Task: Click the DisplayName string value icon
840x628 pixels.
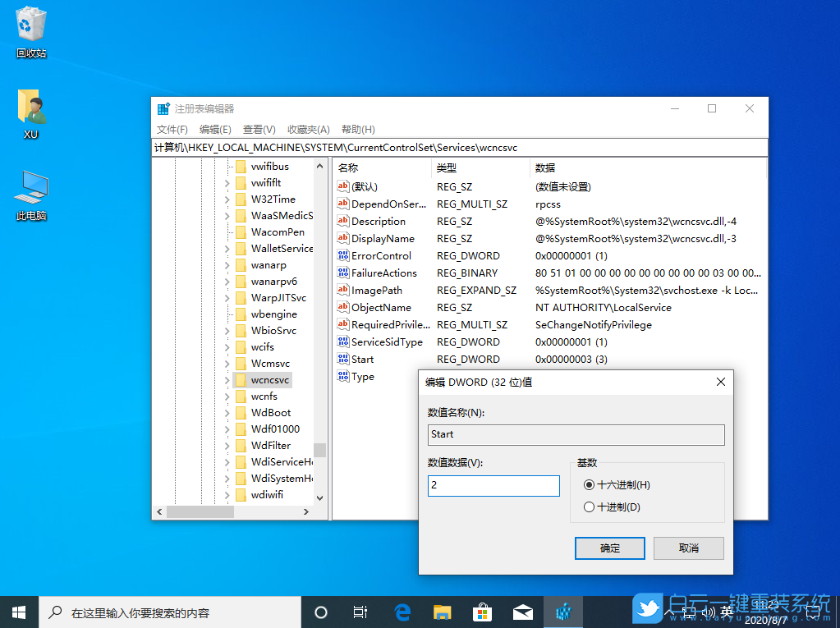Action: tap(343, 238)
